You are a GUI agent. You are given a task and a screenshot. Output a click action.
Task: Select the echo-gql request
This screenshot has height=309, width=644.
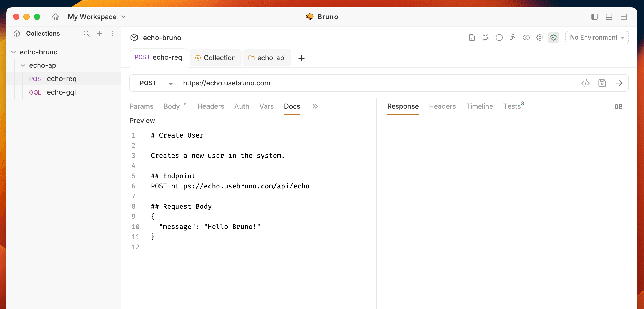(x=61, y=92)
